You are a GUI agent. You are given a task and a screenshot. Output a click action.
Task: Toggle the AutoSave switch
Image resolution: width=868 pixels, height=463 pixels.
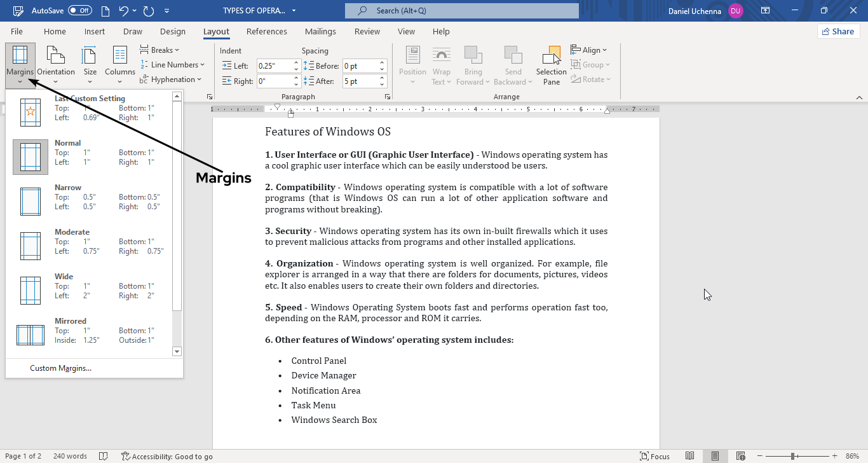pyautogui.click(x=79, y=11)
